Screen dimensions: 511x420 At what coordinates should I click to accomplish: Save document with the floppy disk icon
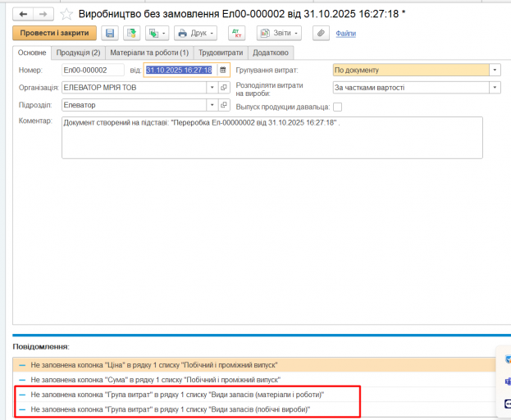(x=110, y=33)
